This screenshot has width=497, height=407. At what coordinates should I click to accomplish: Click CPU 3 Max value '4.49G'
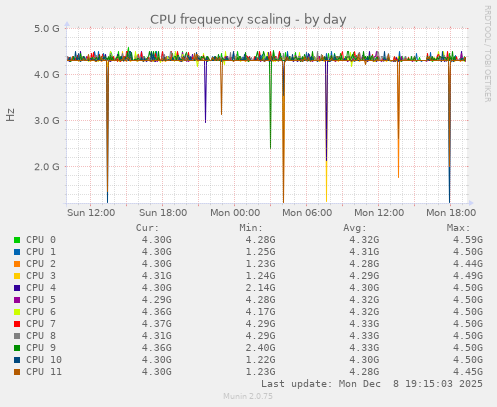click(x=468, y=276)
